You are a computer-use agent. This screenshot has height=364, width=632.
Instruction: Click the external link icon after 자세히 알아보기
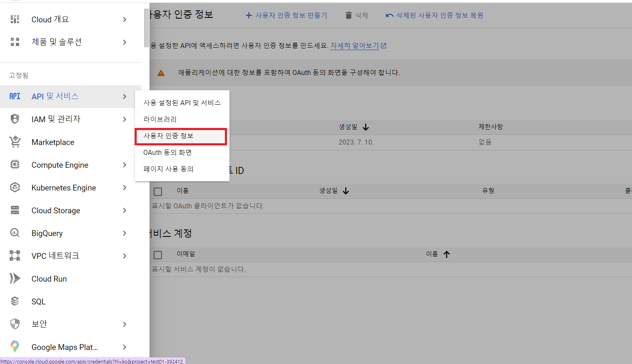tap(384, 46)
